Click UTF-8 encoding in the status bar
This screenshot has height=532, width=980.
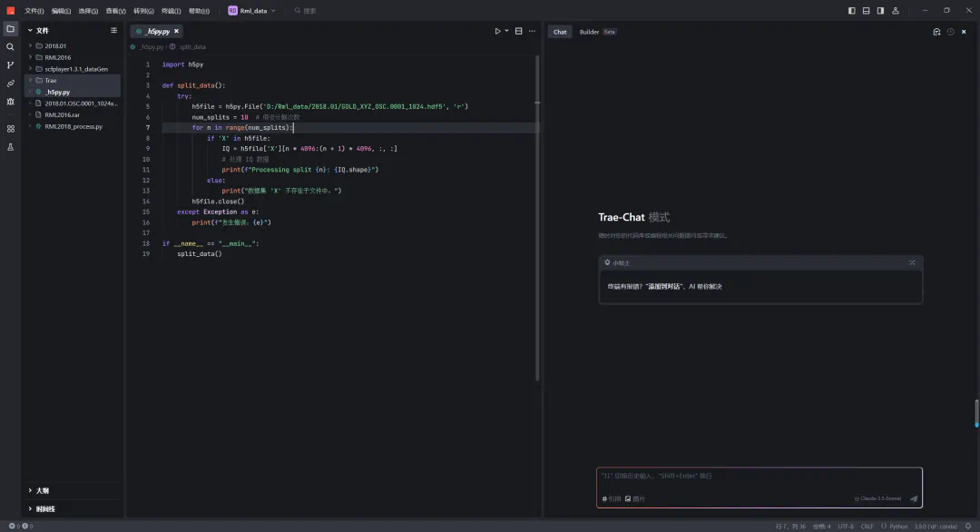click(x=845, y=526)
